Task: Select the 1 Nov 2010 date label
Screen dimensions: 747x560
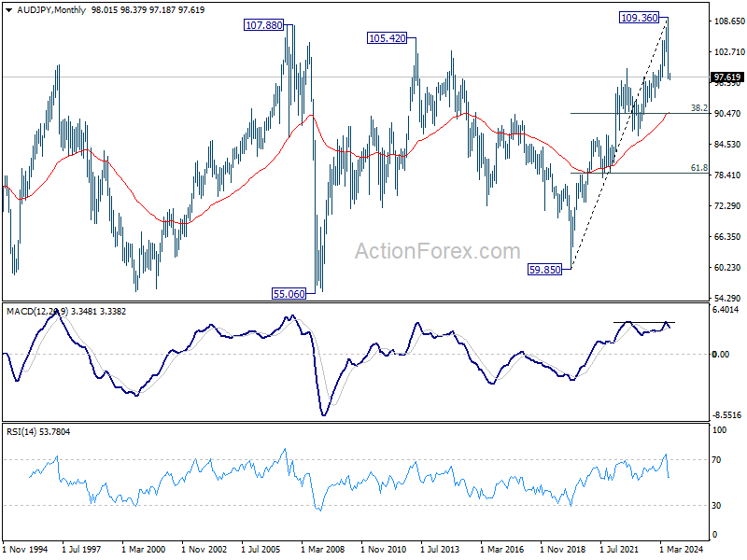Action: pyautogui.click(x=383, y=549)
